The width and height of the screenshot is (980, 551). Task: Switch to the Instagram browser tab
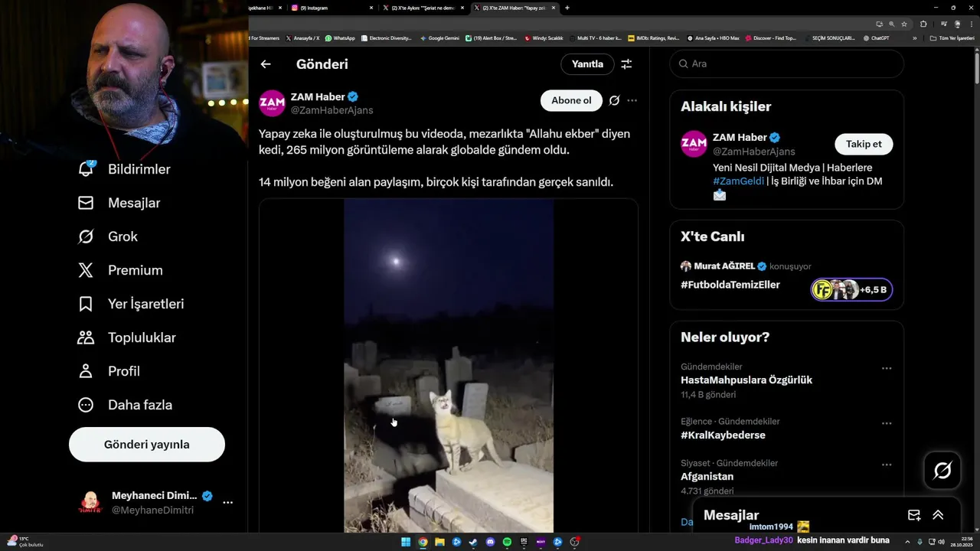click(333, 8)
